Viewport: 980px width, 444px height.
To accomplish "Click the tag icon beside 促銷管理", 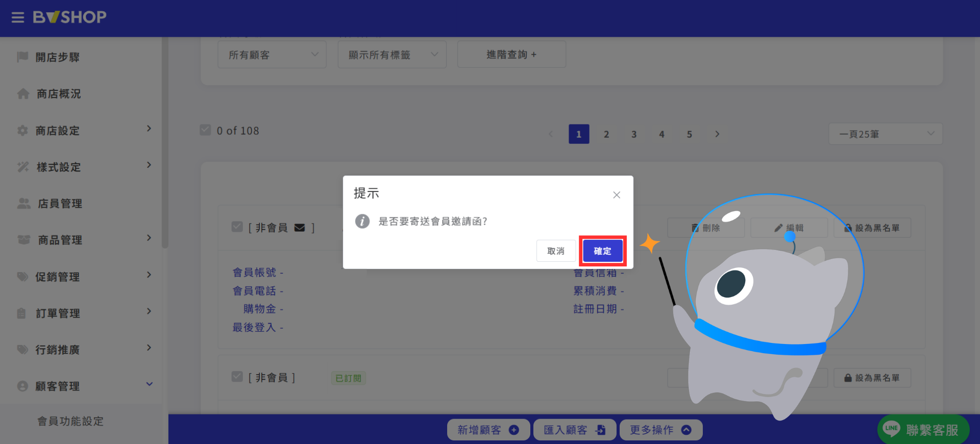I will (x=22, y=277).
